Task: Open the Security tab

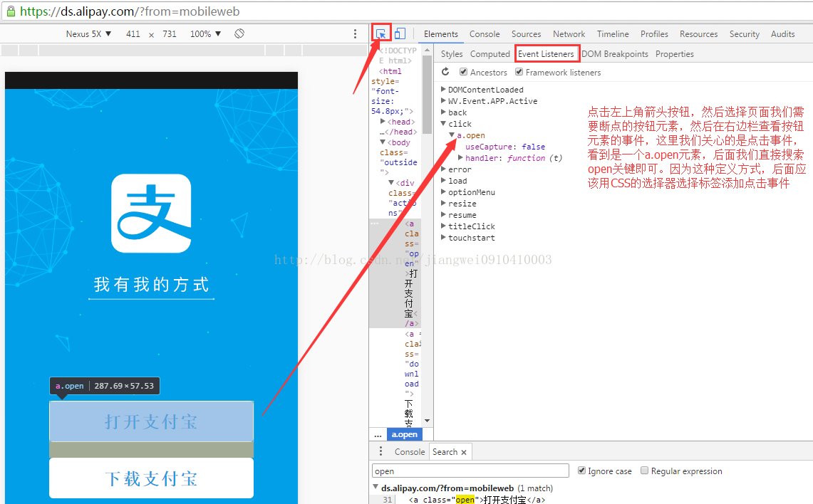Action: (745, 33)
